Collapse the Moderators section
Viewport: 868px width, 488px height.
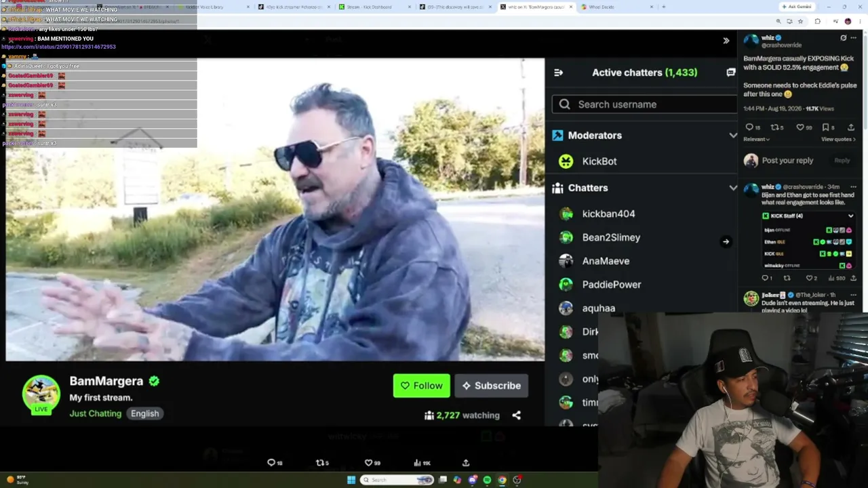point(732,136)
